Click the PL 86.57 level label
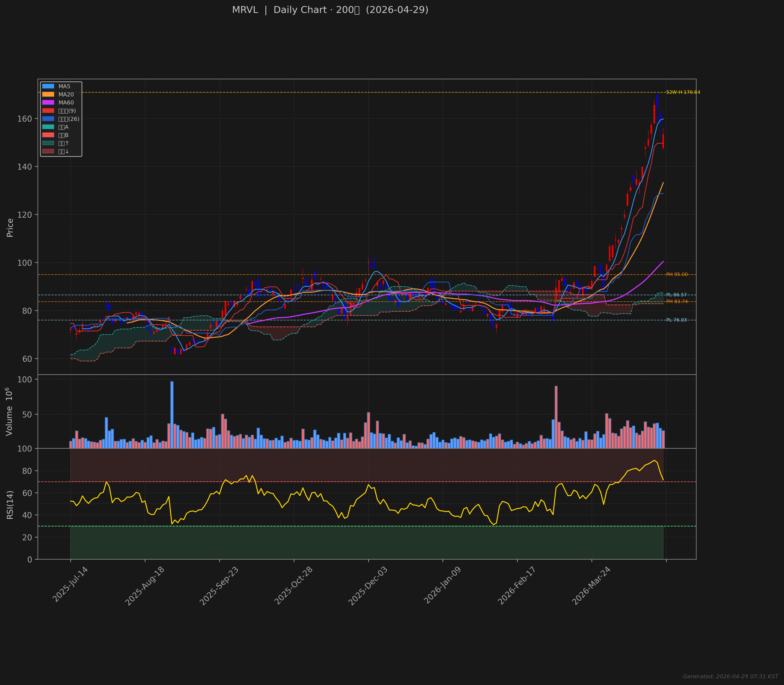 point(676,295)
